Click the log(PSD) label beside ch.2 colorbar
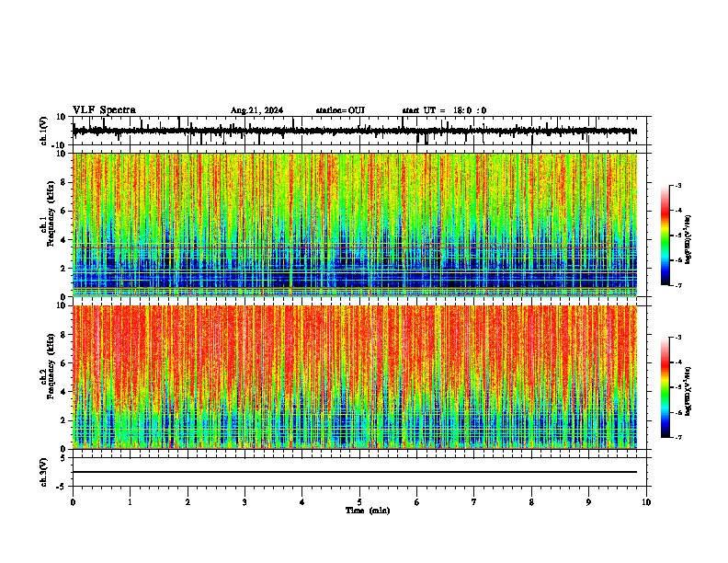728x563 pixels. [x=688, y=391]
